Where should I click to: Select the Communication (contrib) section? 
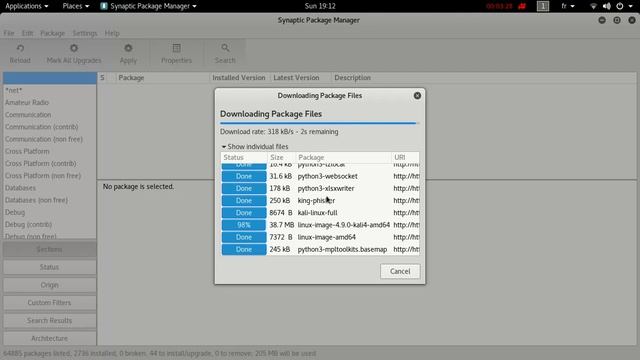tap(49, 127)
